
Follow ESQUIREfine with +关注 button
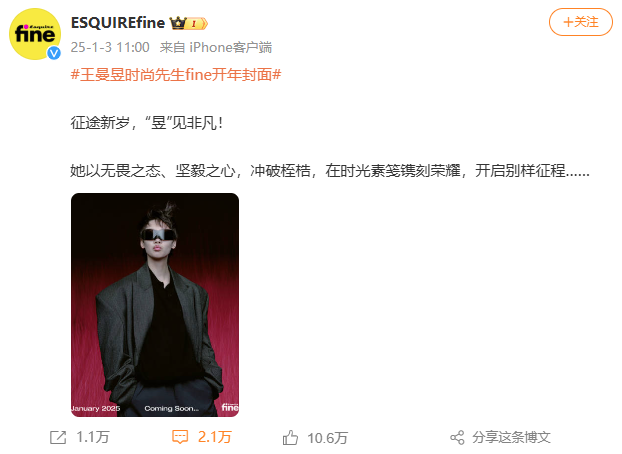click(581, 22)
